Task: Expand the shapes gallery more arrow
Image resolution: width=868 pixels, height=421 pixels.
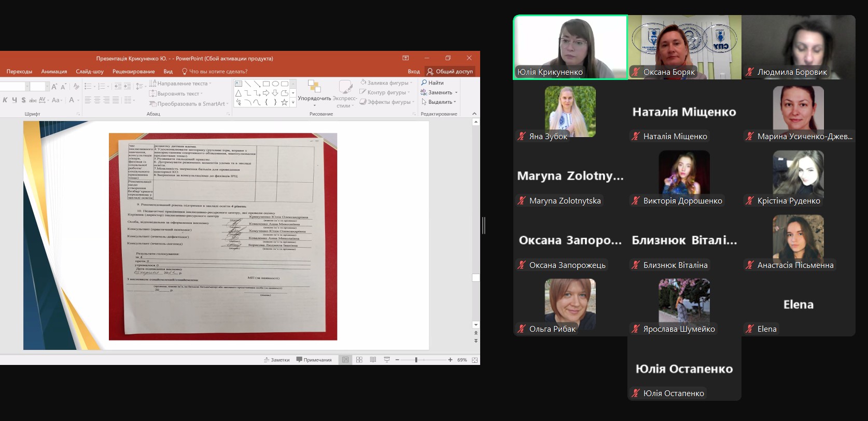Action: (x=293, y=103)
